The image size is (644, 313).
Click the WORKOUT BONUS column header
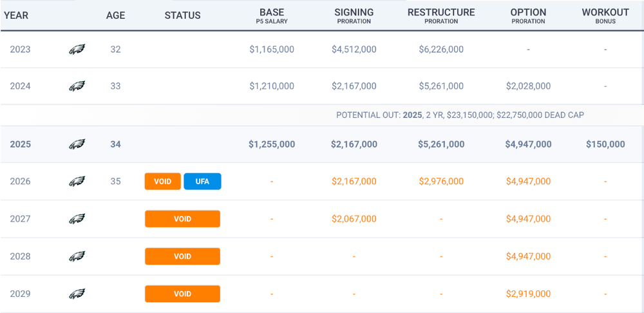tap(605, 16)
